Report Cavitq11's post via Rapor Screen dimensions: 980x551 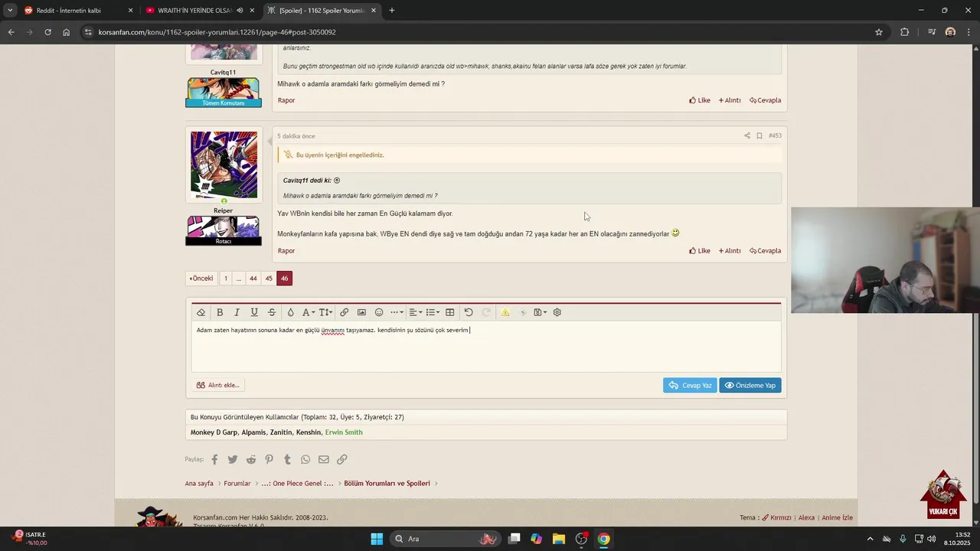286,100
